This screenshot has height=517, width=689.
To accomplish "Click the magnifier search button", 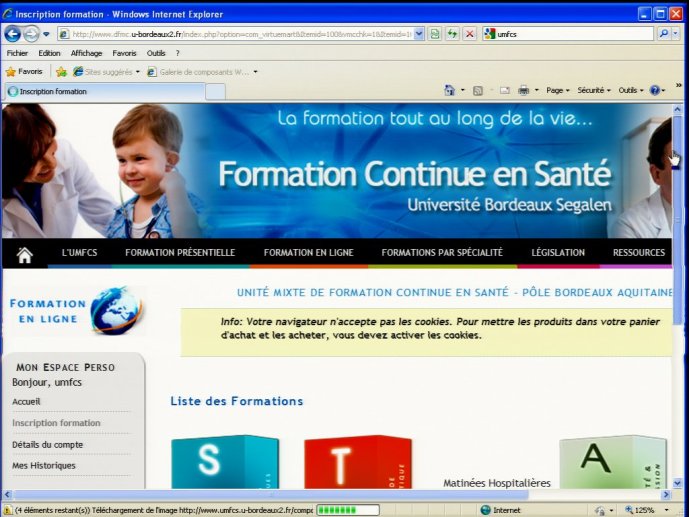I will pos(664,34).
